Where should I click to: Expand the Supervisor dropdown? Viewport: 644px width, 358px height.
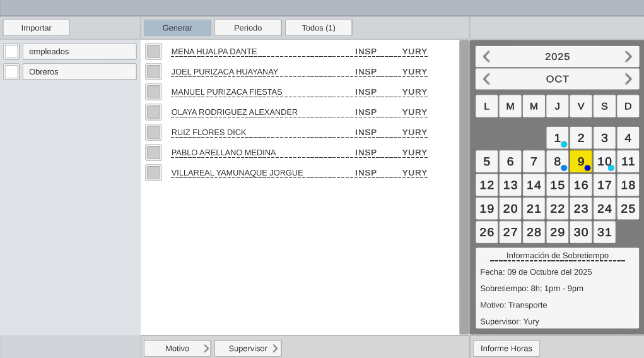coord(248,349)
